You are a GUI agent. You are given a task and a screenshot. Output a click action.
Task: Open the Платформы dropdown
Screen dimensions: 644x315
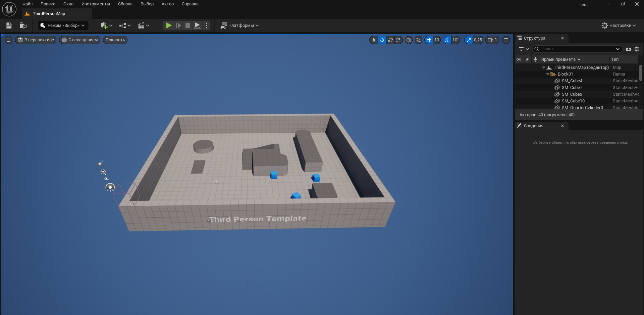click(239, 26)
